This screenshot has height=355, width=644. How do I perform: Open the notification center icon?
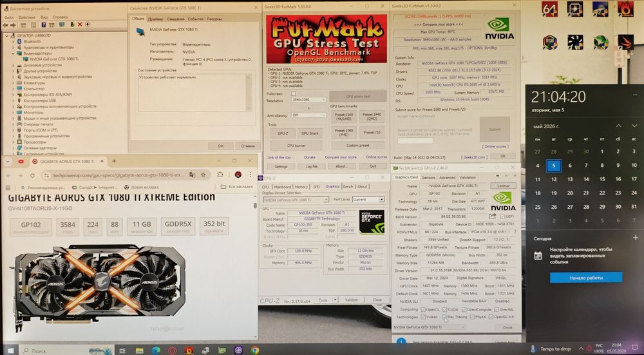[x=636, y=349]
